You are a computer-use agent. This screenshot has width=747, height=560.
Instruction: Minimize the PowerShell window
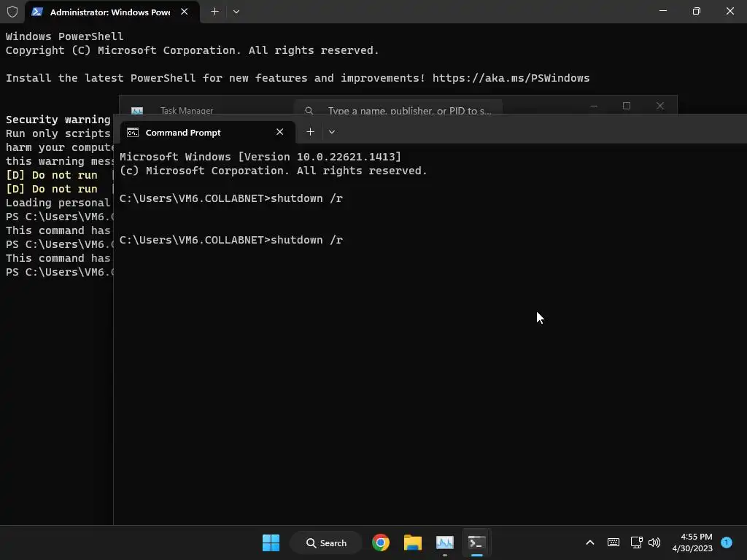[662, 11]
